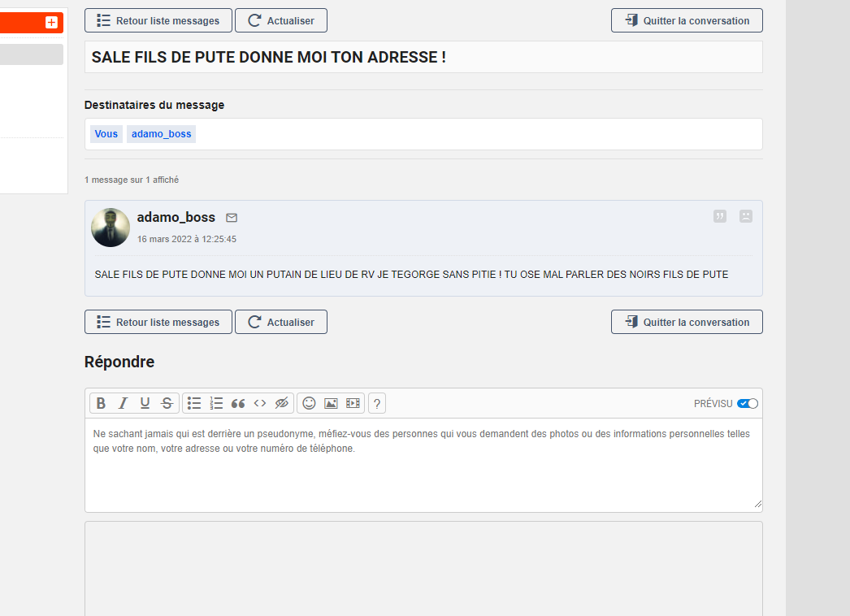Quote the message from adamo_boss
850x616 pixels.
[x=720, y=216]
